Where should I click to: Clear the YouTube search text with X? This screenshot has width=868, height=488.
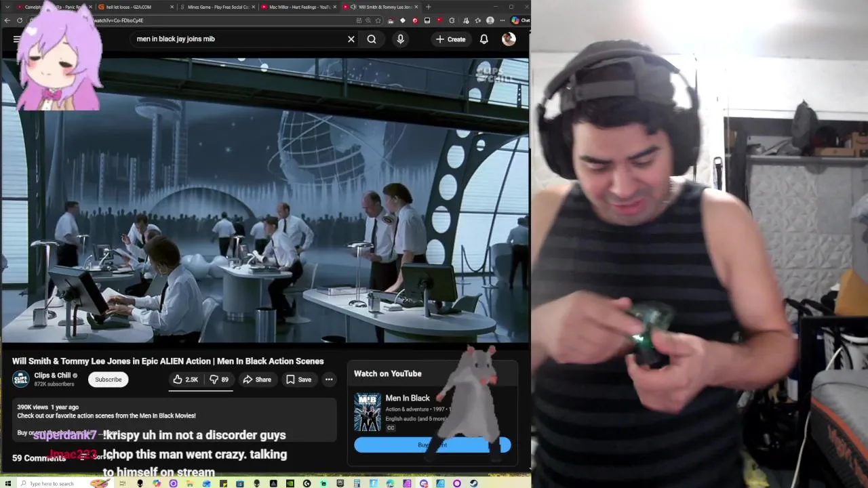click(351, 39)
